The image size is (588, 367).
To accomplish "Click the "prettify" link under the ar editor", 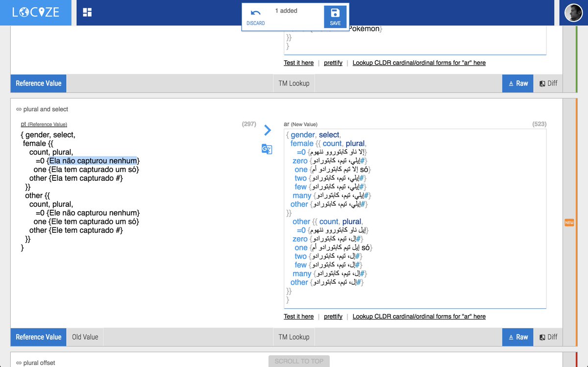I will 333,316.
